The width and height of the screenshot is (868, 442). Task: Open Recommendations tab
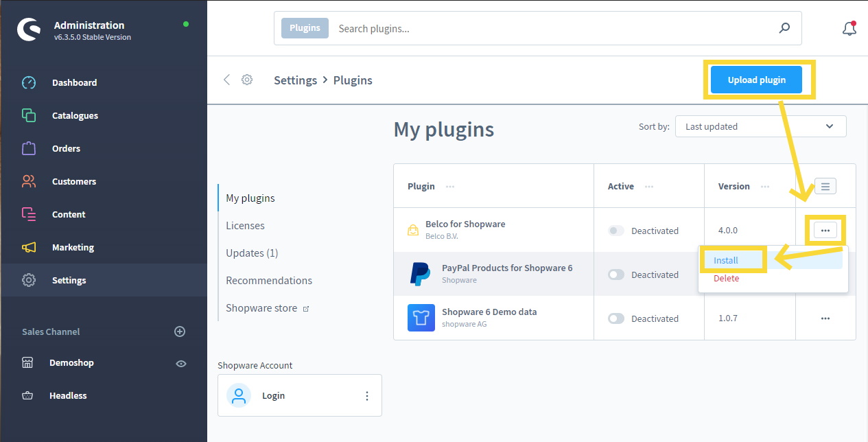[x=269, y=281]
